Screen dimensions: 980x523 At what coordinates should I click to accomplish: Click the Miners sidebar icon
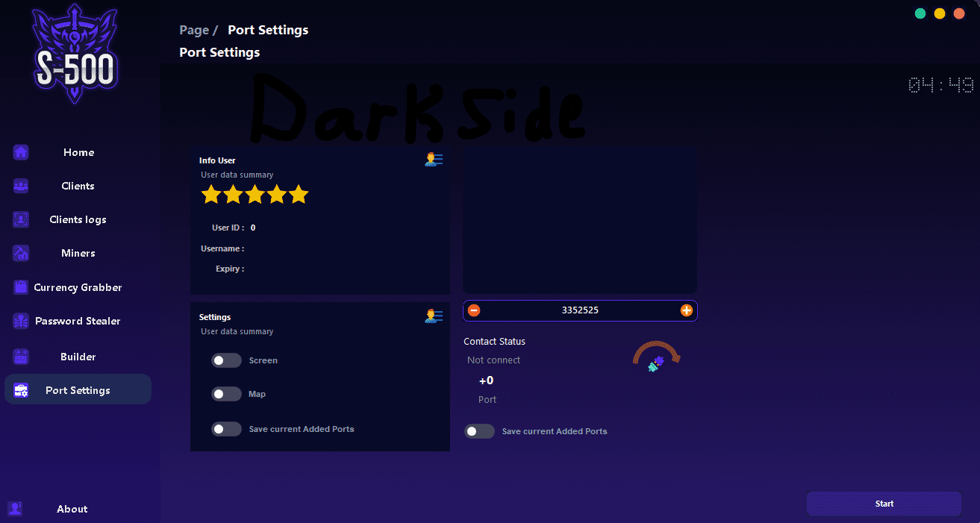[x=21, y=253]
